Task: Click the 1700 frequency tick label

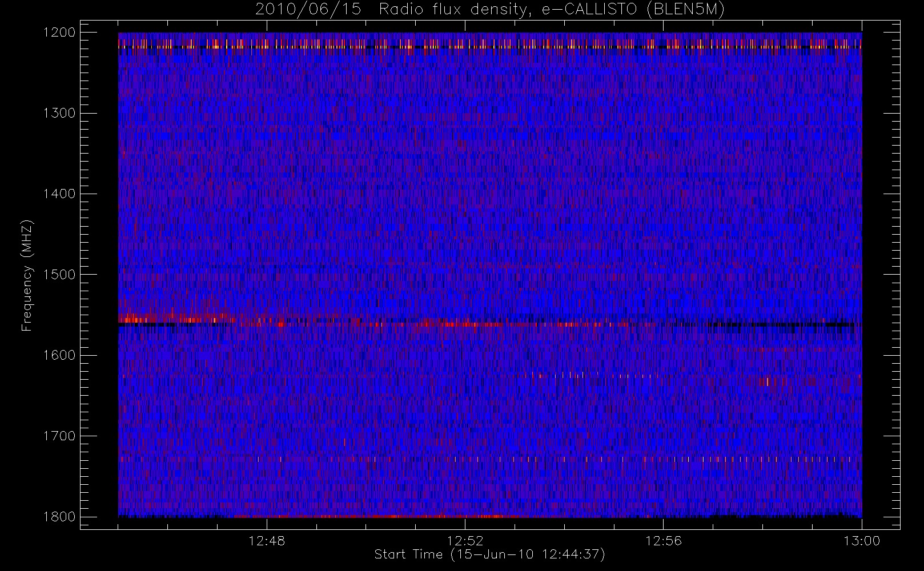Action: point(59,436)
